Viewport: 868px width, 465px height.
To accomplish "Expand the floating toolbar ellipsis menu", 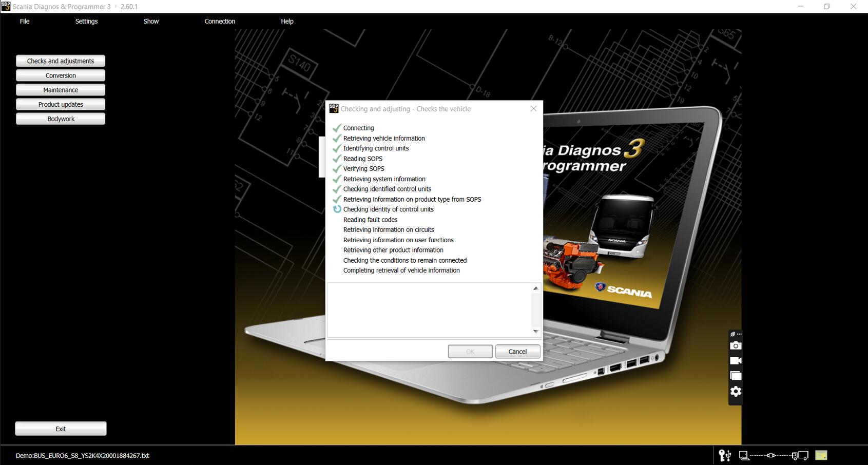I will (739, 334).
